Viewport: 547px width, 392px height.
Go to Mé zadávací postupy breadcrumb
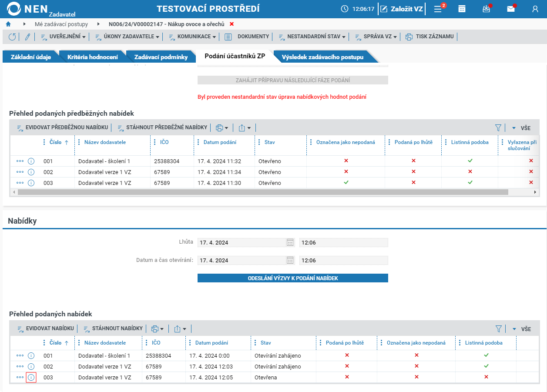coord(61,24)
